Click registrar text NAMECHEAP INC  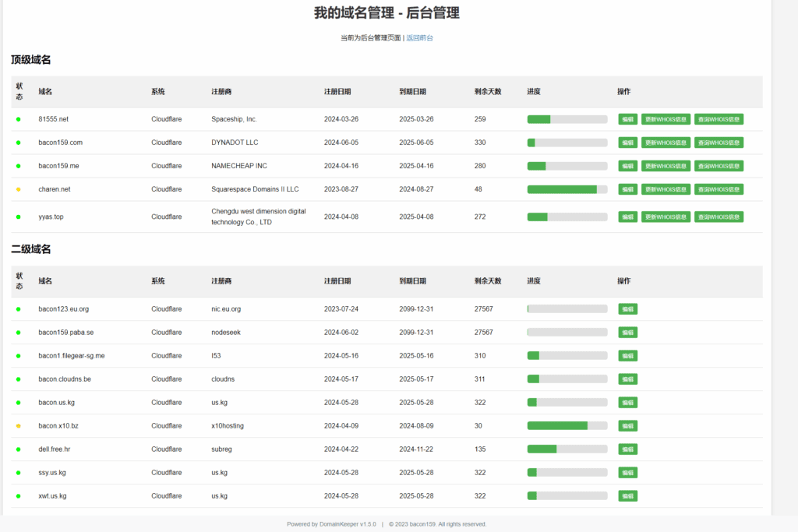[x=239, y=166]
